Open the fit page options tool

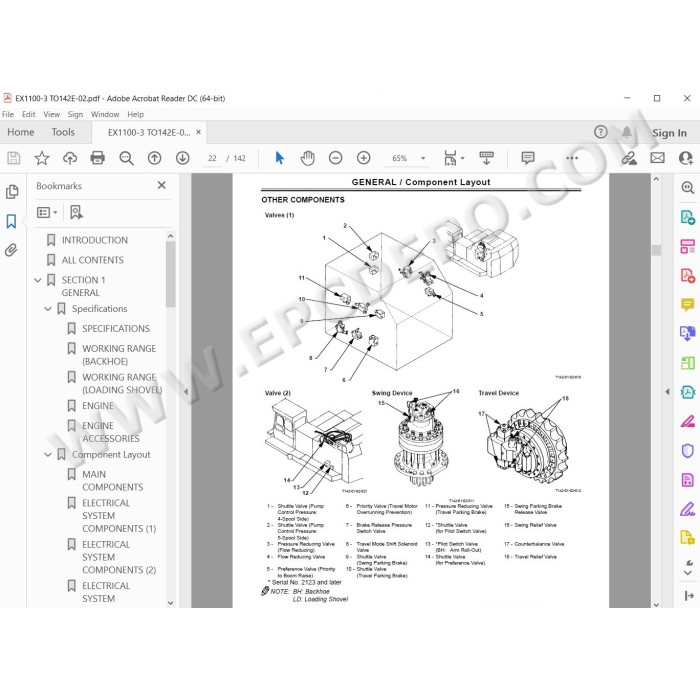click(x=452, y=158)
